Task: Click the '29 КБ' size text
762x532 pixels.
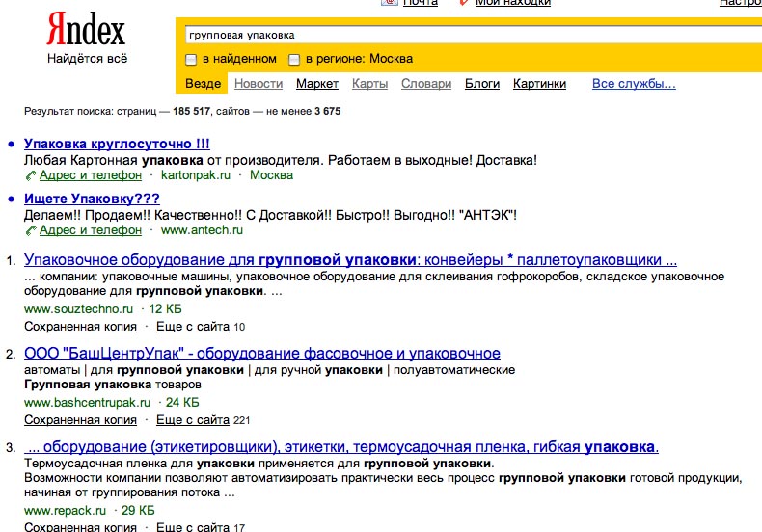Action: 138,511
